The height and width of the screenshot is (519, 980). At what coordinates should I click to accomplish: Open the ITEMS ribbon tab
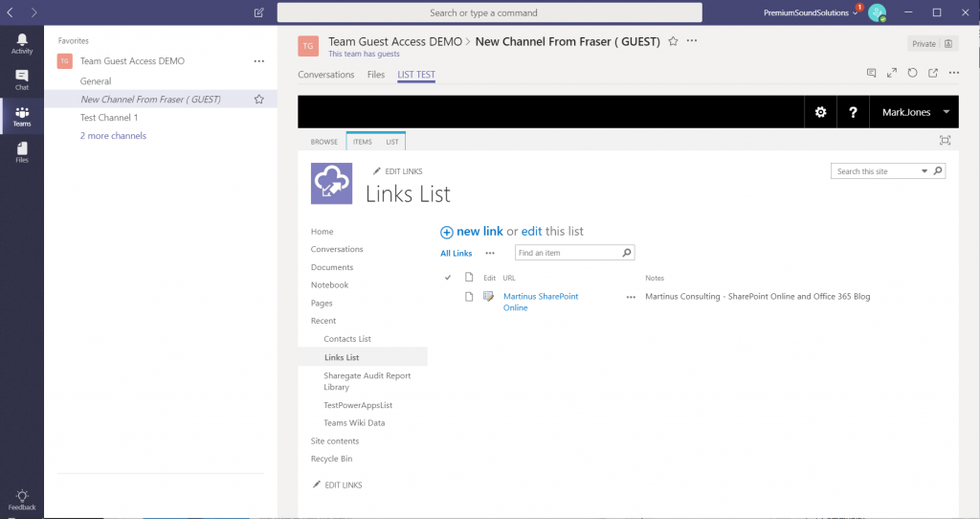[362, 142]
